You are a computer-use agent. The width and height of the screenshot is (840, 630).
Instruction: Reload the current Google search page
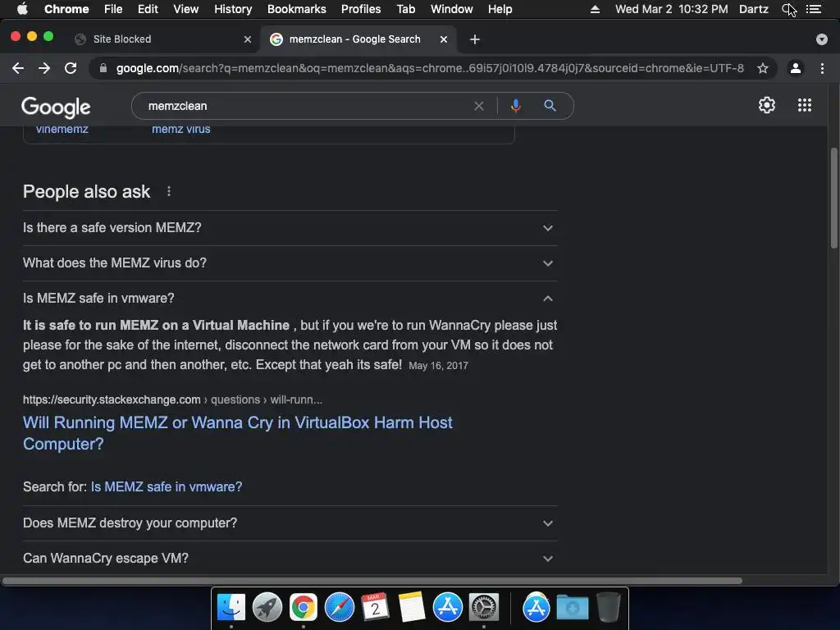(x=71, y=68)
